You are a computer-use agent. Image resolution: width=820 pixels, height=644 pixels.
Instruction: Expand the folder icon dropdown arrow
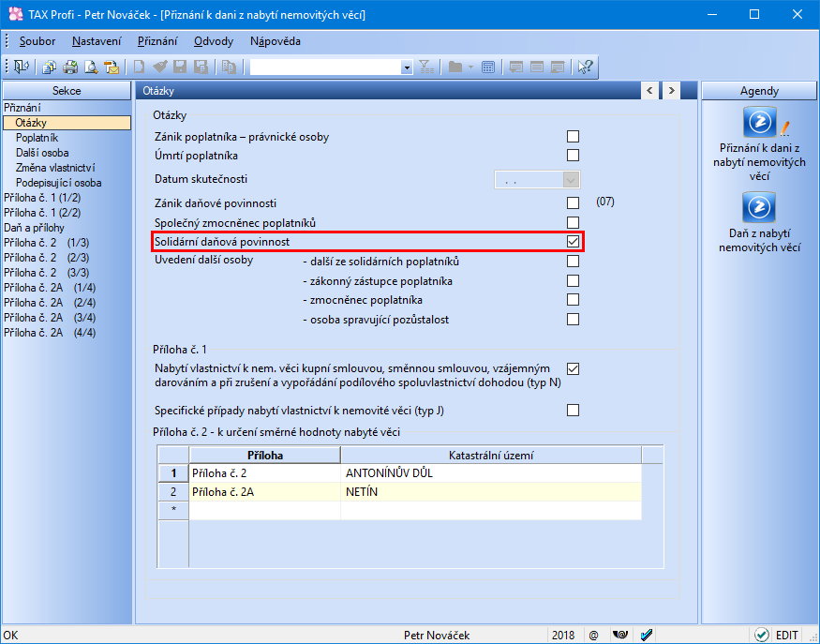tap(470, 67)
